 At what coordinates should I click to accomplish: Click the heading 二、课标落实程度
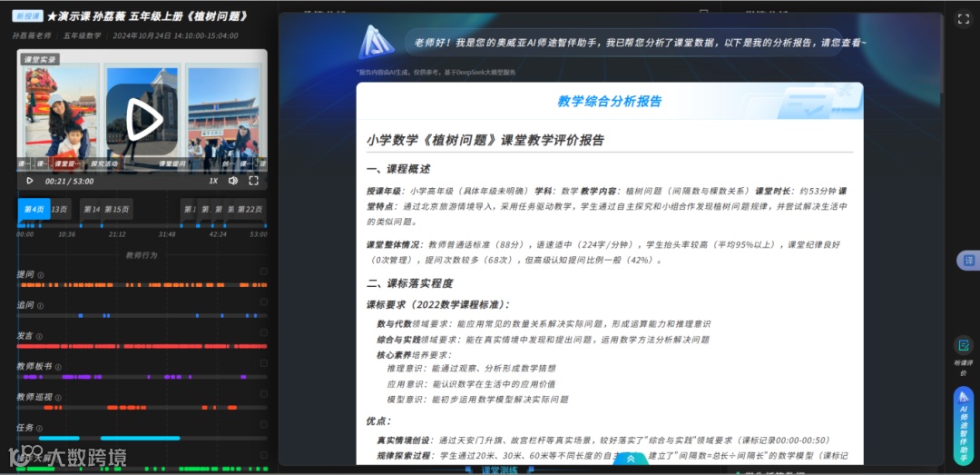click(x=409, y=283)
